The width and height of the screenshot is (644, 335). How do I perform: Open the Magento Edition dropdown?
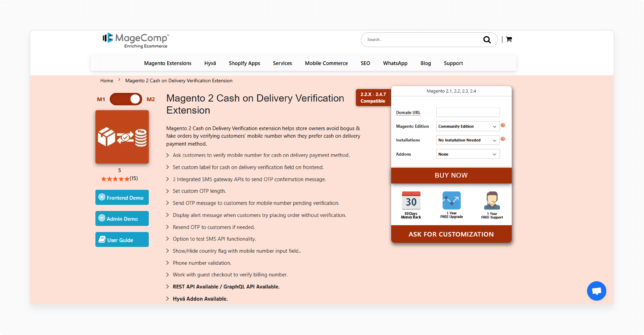coord(468,126)
